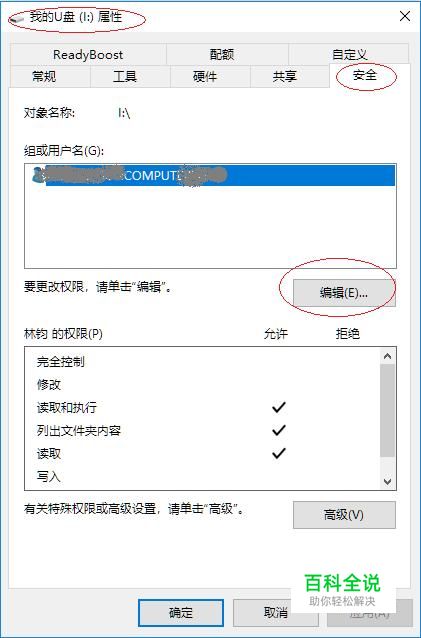Select the 硬件 tab
This screenshot has height=638, width=421.
[205, 76]
